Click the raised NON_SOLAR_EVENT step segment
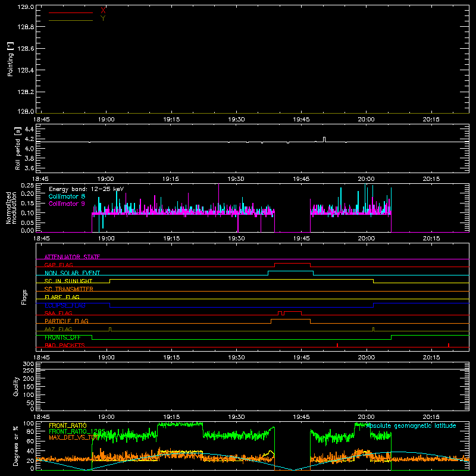This screenshot has width=476, height=476. pos(290,271)
